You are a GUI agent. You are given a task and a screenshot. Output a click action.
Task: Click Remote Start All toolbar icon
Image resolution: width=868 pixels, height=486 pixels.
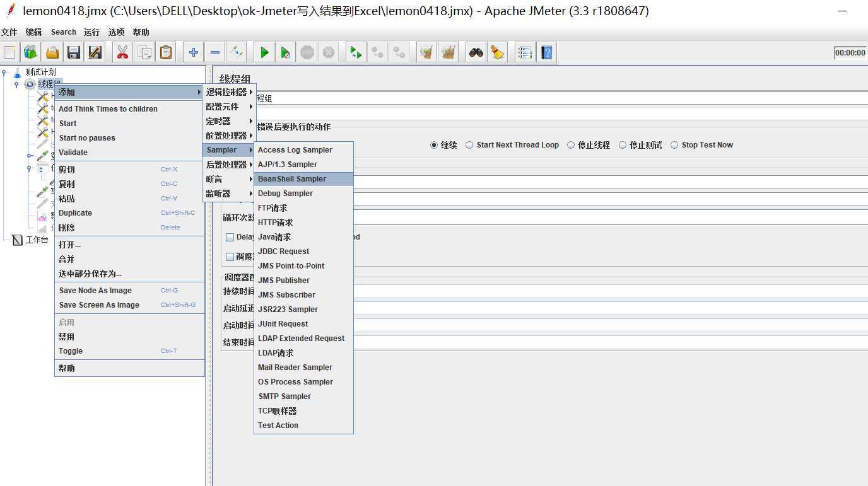(356, 52)
